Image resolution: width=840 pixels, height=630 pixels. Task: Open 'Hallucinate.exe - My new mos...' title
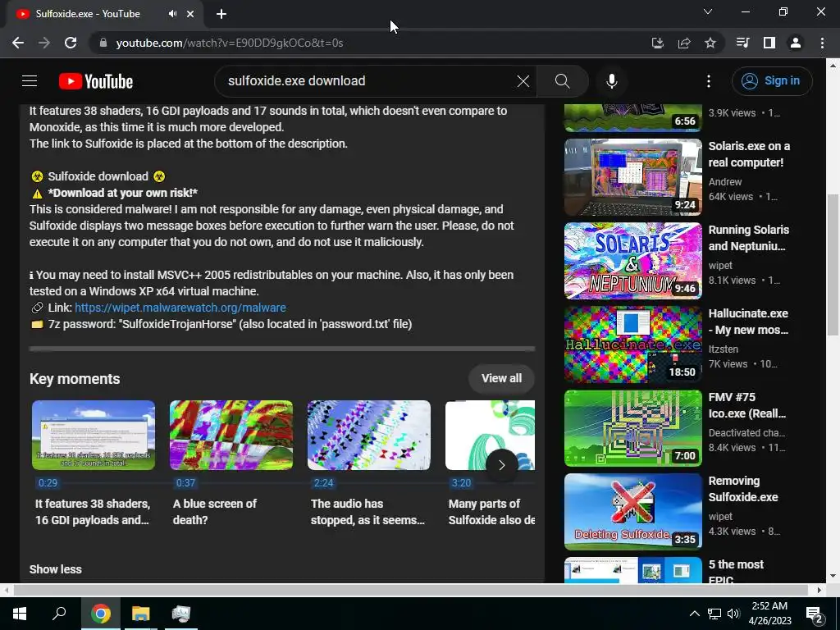748,322
